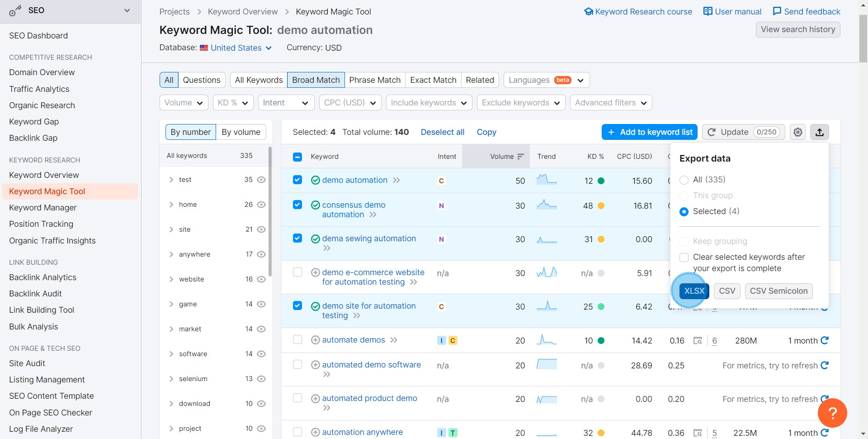Change United States database dropdown
868x439 pixels.
tap(236, 48)
